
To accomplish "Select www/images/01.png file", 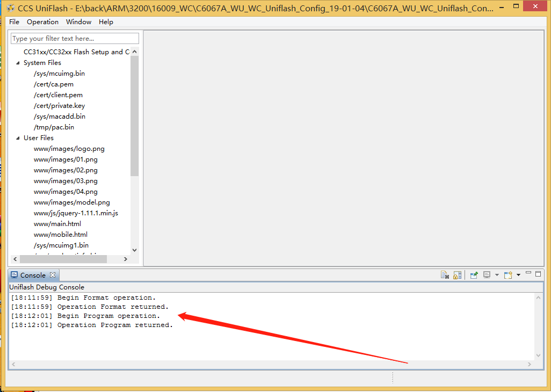I will [66, 159].
